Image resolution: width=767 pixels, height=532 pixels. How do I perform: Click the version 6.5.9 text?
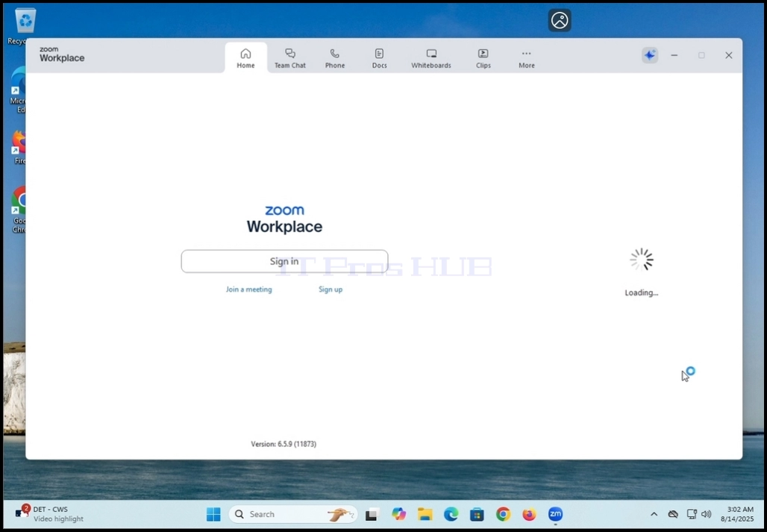[x=284, y=444]
